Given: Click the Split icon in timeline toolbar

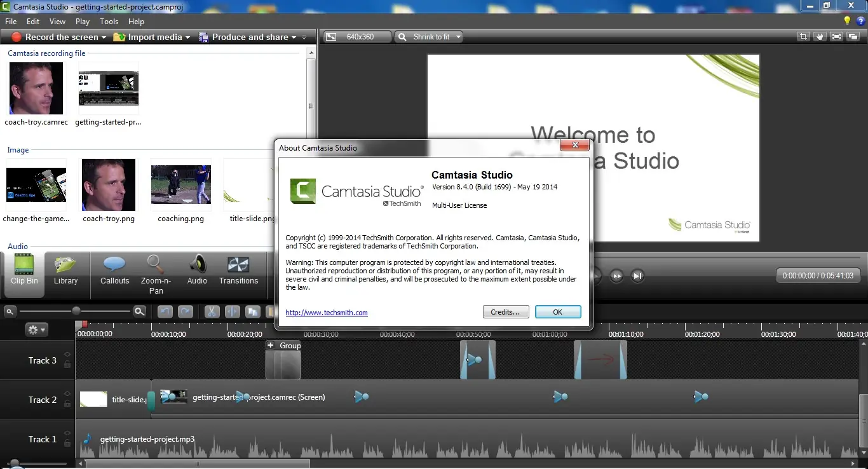Looking at the screenshot, I should coord(233,311).
